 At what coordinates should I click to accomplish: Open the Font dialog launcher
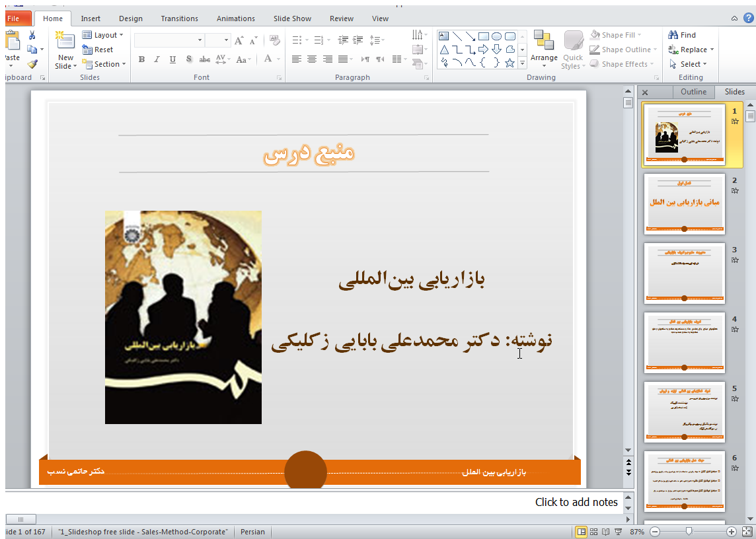(x=279, y=78)
